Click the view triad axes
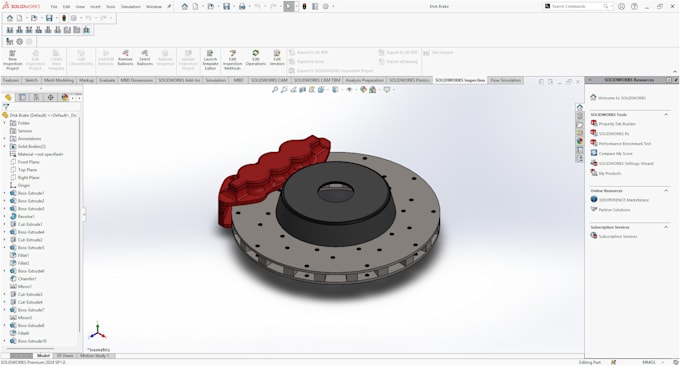Screen dimensions: 680x366 pyautogui.click(x=98, y=331)
